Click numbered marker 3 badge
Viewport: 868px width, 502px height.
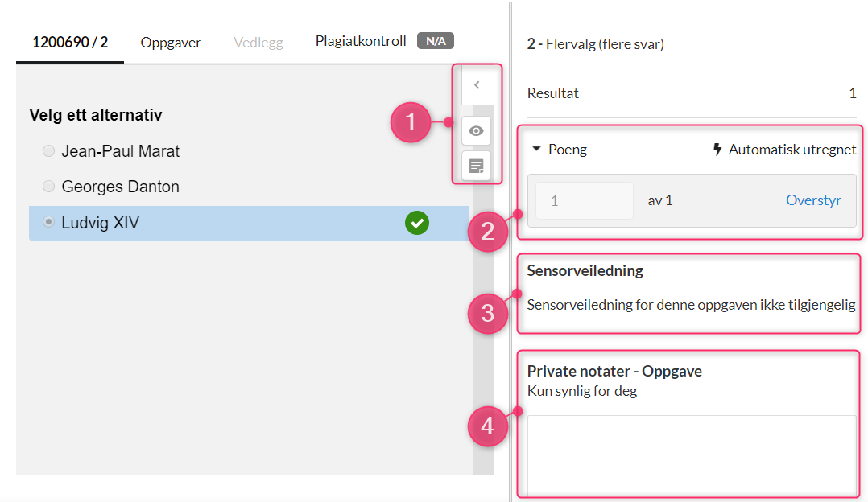click(488, 314)
